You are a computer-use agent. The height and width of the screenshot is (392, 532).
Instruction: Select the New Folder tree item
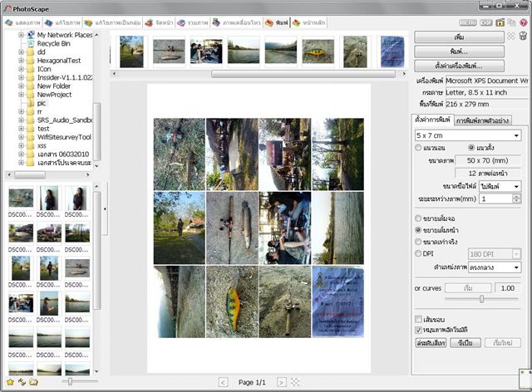[x=53, y=86]
